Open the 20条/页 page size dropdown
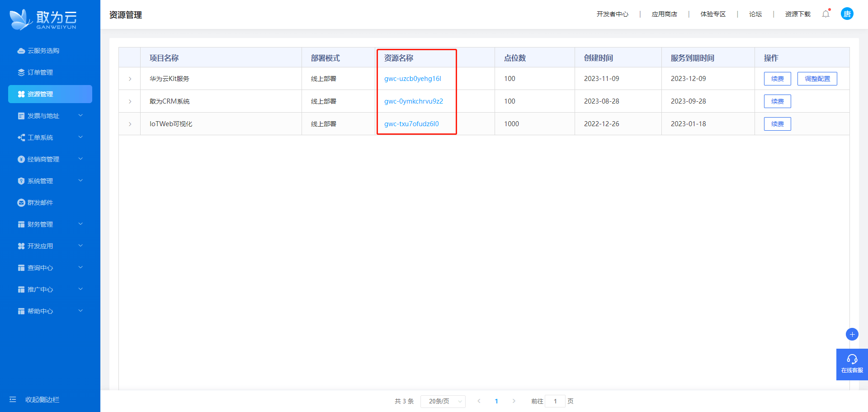This screenshot has height=412, width=868. click(x=443, y=401)
